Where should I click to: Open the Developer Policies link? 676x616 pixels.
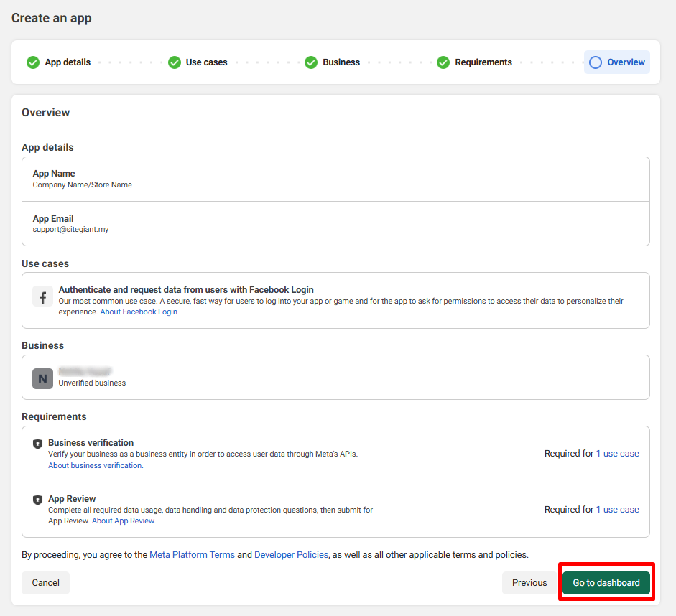(x=292, y=555)
